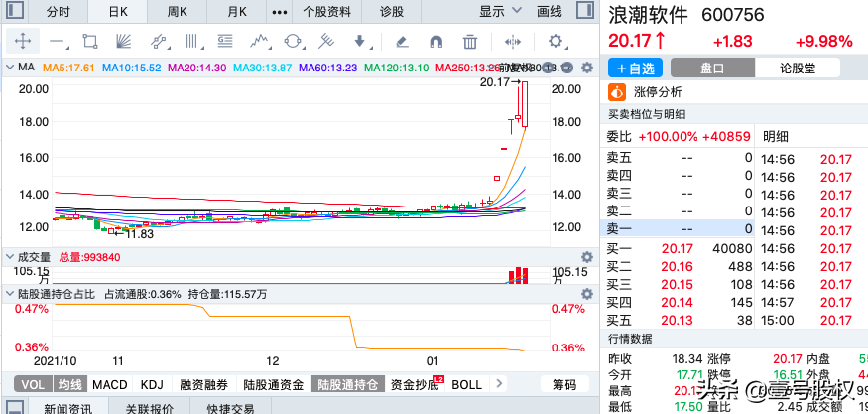The image size is (868, 414).
Task: Toggle the 均线 moving average overlay
Action: coord(70,384)
